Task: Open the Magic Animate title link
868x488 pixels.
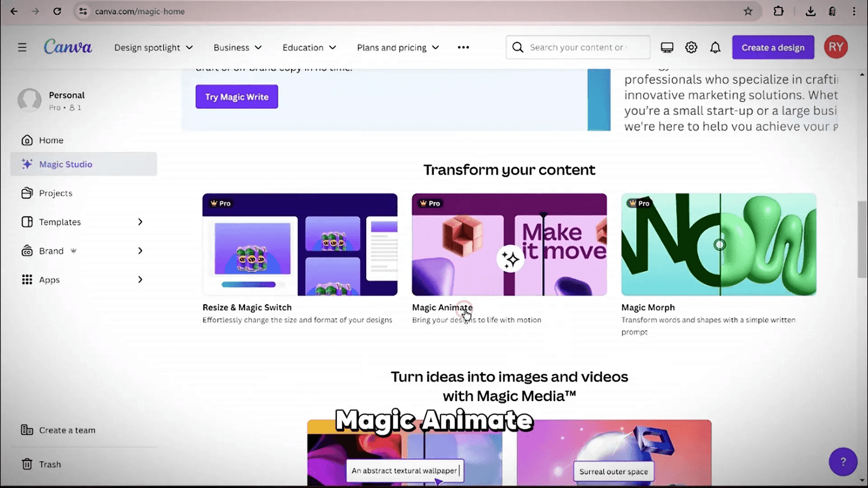Action: click(x=442, y=307)
